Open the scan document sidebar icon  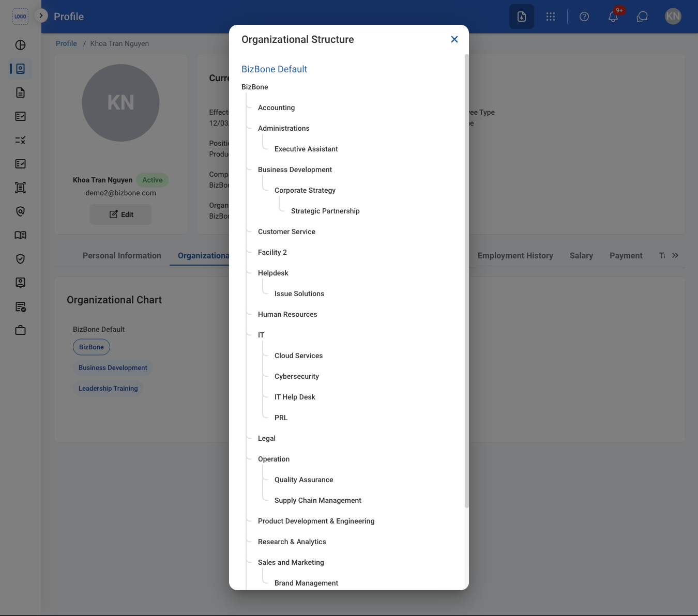(21, 188)
